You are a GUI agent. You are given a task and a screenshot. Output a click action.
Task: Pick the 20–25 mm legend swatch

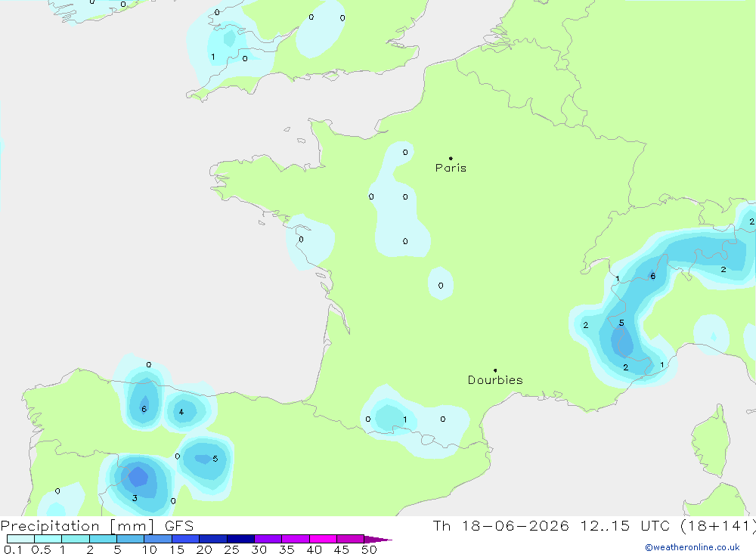pyautogui.click(x=212, y=539)
